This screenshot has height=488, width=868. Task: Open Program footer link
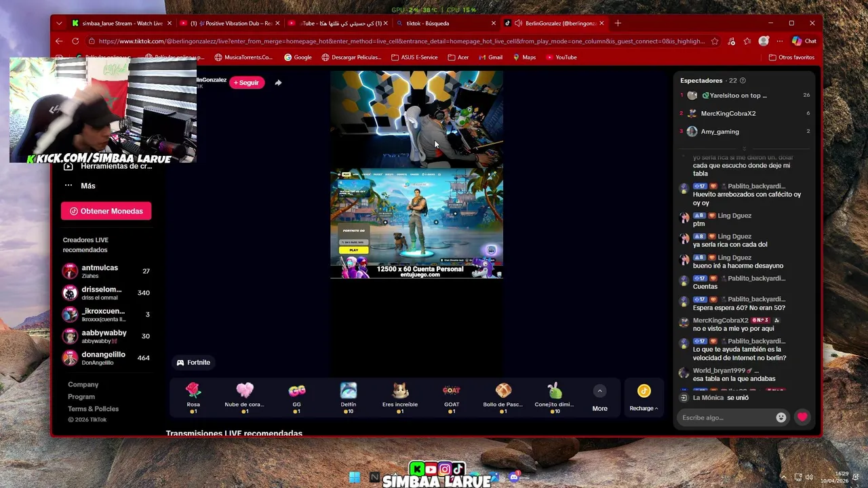(x=81, y=396)
